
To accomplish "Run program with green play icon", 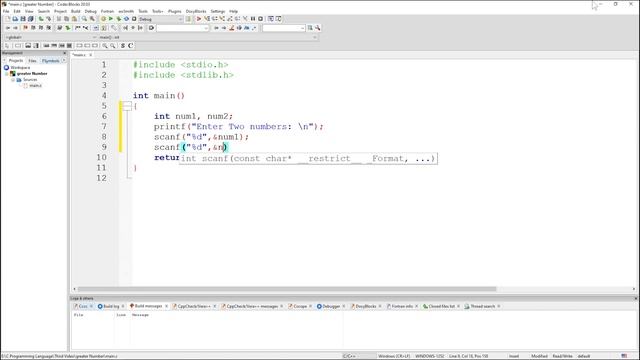I will pyautogui.click(x=111, y=19).
